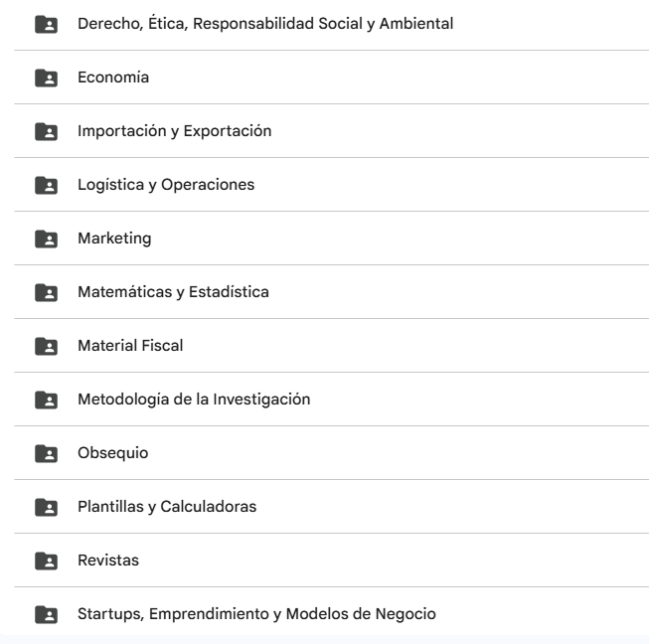Open the Matemáticas y Estadística folder
Screen dimensions: 649x644
173,292
